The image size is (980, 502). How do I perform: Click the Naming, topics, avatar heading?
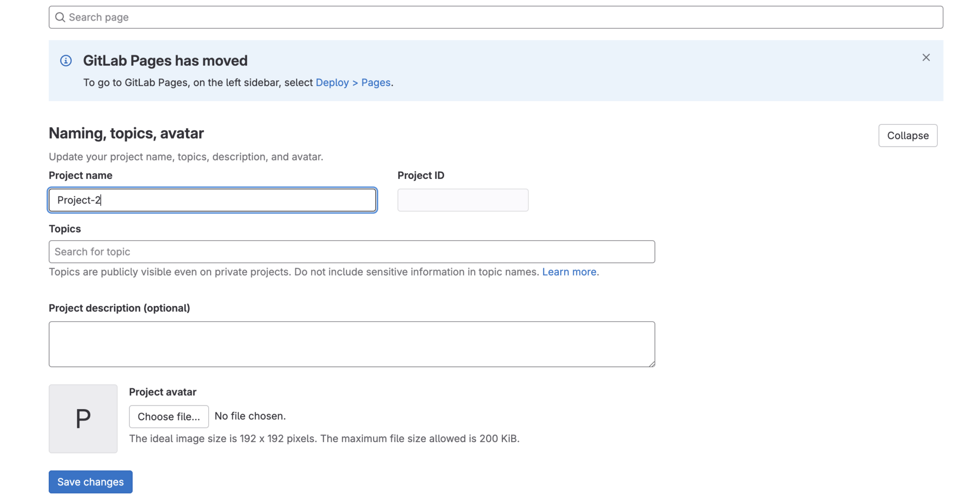(x=126, y=133)
